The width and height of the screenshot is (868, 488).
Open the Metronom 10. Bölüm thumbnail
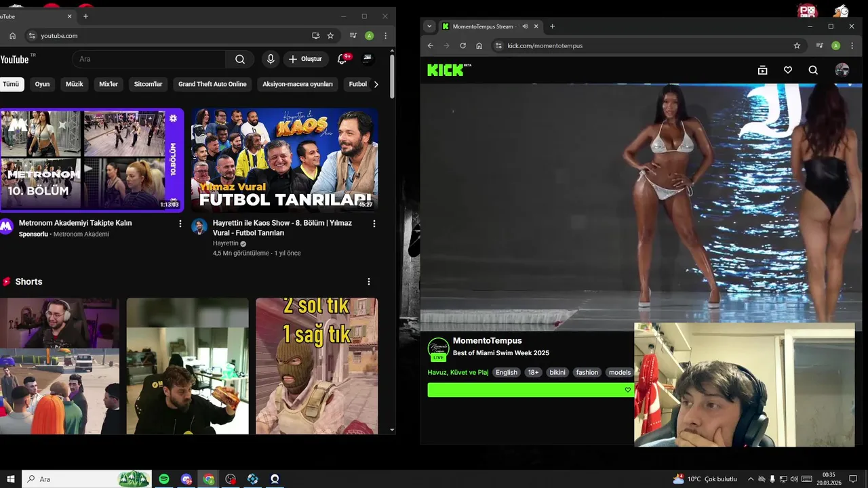92,160
